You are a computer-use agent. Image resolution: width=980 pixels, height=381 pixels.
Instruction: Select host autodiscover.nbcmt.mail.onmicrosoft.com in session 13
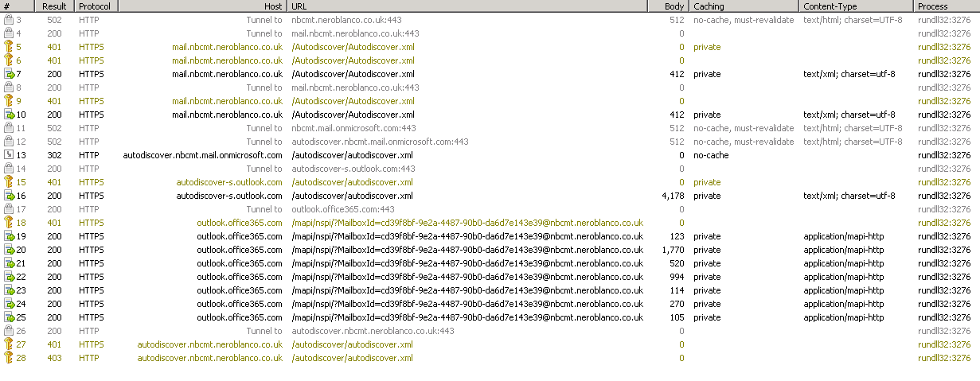coord(202,155)
